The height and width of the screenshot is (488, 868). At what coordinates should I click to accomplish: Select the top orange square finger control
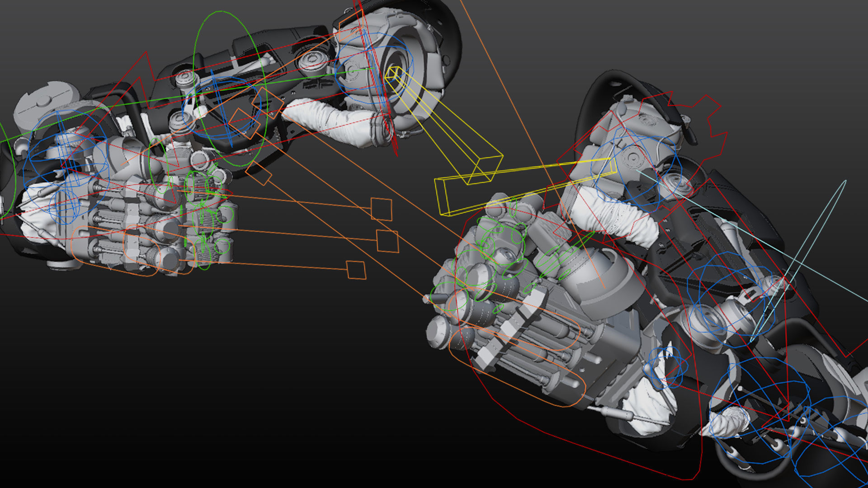(381, 209)
